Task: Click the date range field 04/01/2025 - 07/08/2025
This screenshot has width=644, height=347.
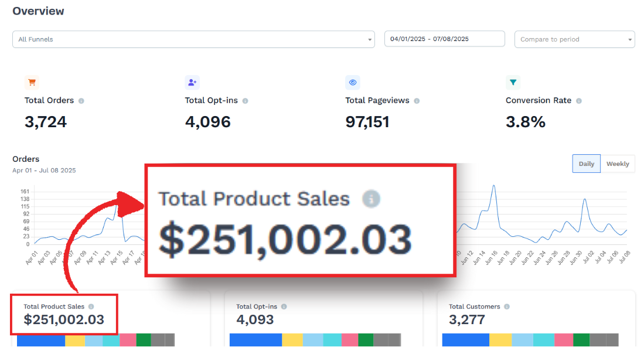Action: (444, 39)
